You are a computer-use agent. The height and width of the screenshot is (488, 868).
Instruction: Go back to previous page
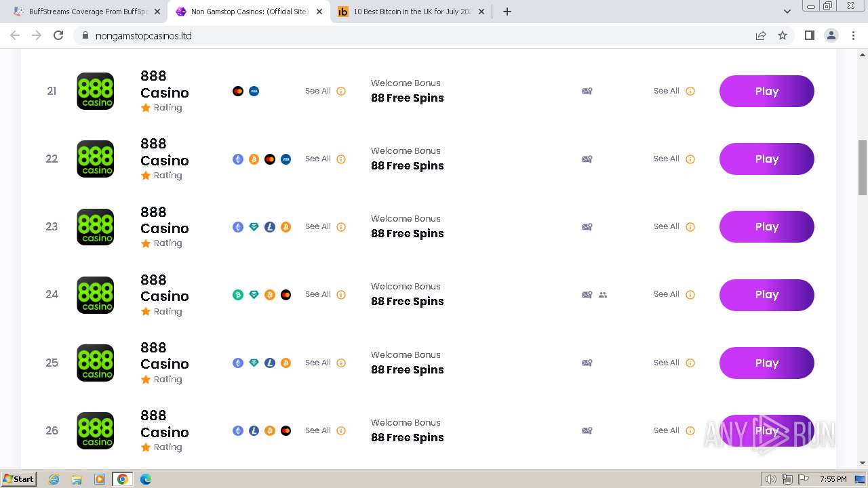pyautogui.click(x=15, y=35)
